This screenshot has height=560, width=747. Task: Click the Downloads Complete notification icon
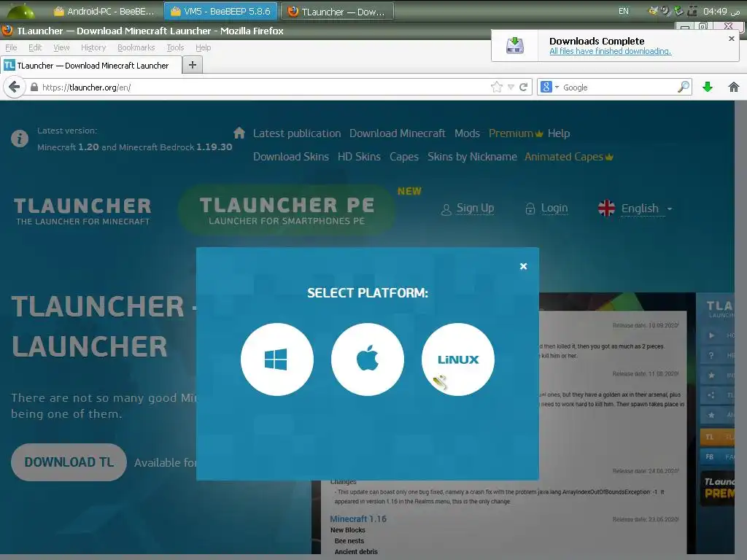(514, 46)
